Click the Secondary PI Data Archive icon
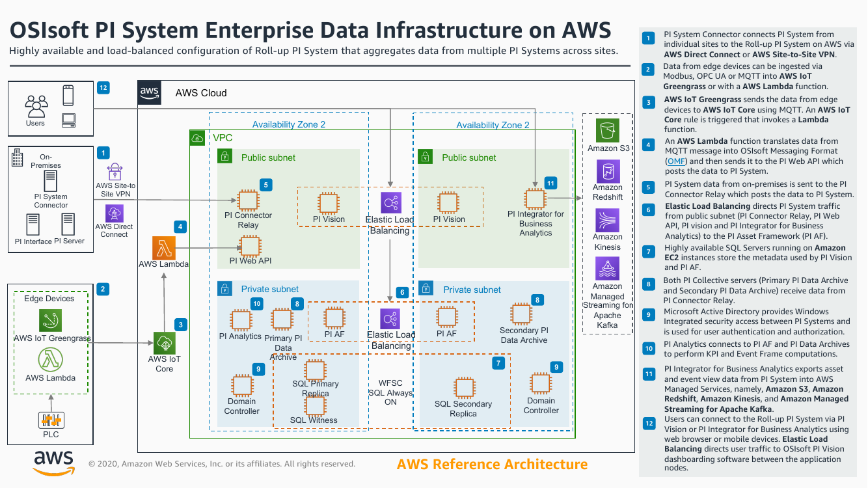 click(x=521, y=314)
